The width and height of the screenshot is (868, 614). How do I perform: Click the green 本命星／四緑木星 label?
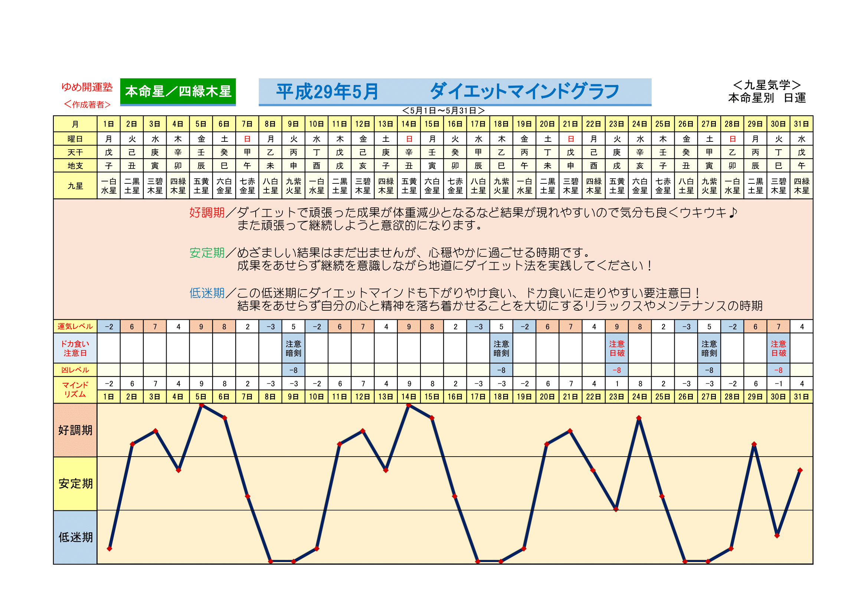click(x=178, y=91)
